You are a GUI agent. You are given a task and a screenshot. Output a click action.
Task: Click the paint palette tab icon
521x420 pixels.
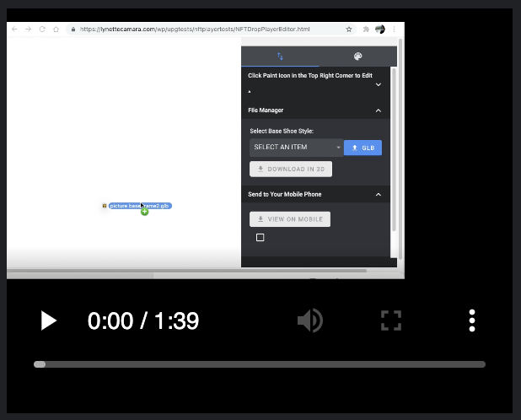coord(357,57)
